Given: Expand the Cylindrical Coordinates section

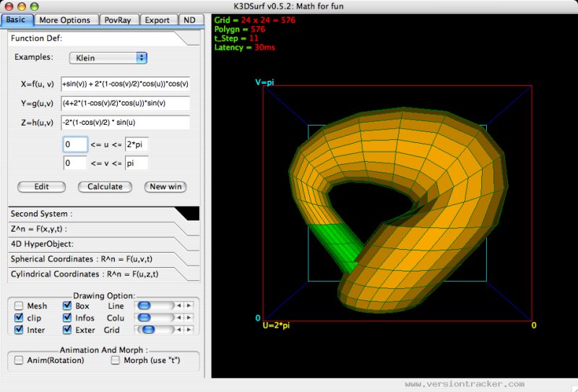Looking at the screenshot, I should [103, 274].
